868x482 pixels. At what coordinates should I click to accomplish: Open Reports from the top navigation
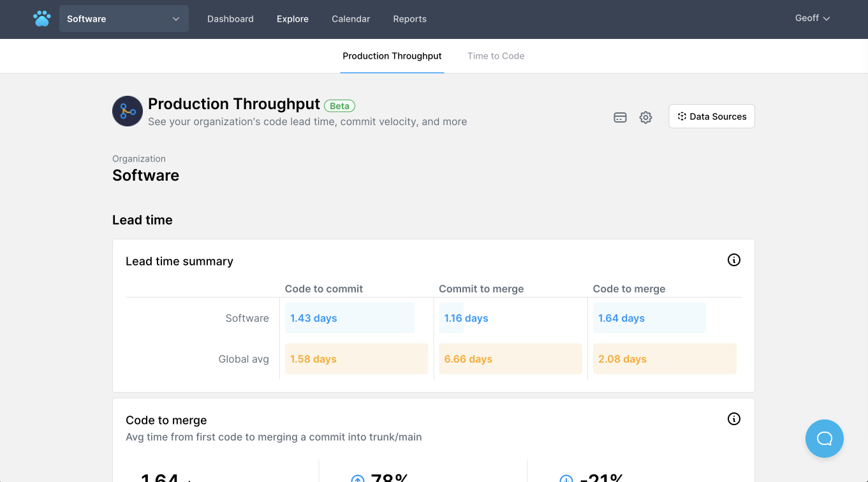tap(409, 19)
